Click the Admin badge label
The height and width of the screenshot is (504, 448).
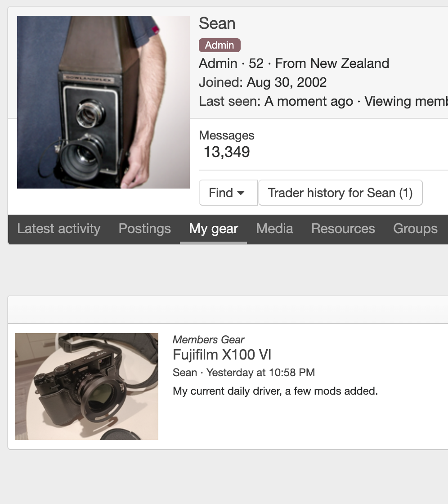coord(220,45)
